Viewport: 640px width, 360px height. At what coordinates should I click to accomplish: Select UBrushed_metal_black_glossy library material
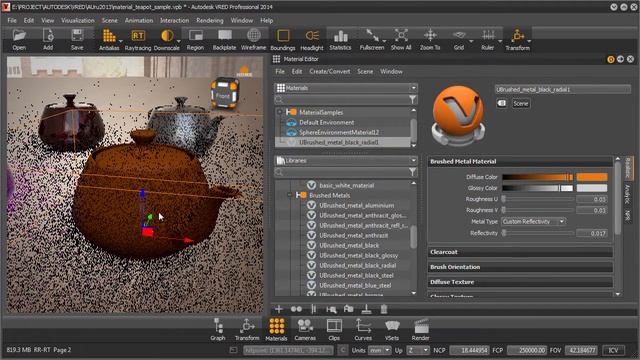[358, 256]
